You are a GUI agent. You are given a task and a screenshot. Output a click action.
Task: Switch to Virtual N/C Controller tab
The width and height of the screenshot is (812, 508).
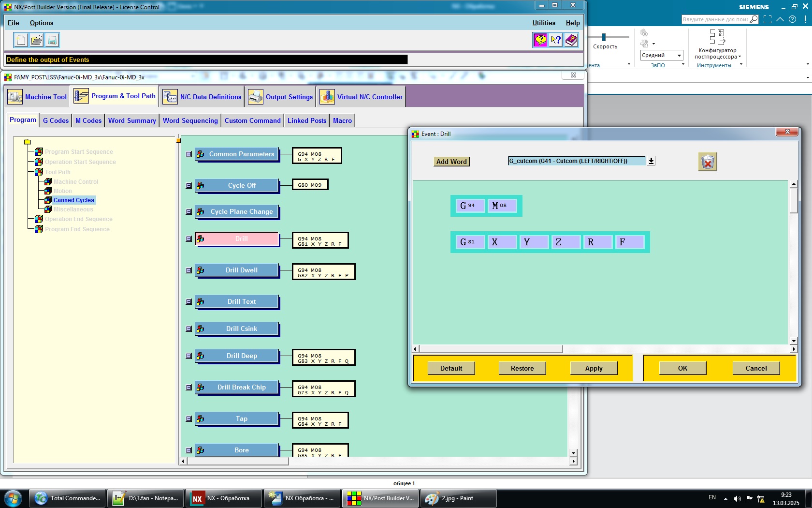(361, 97)
